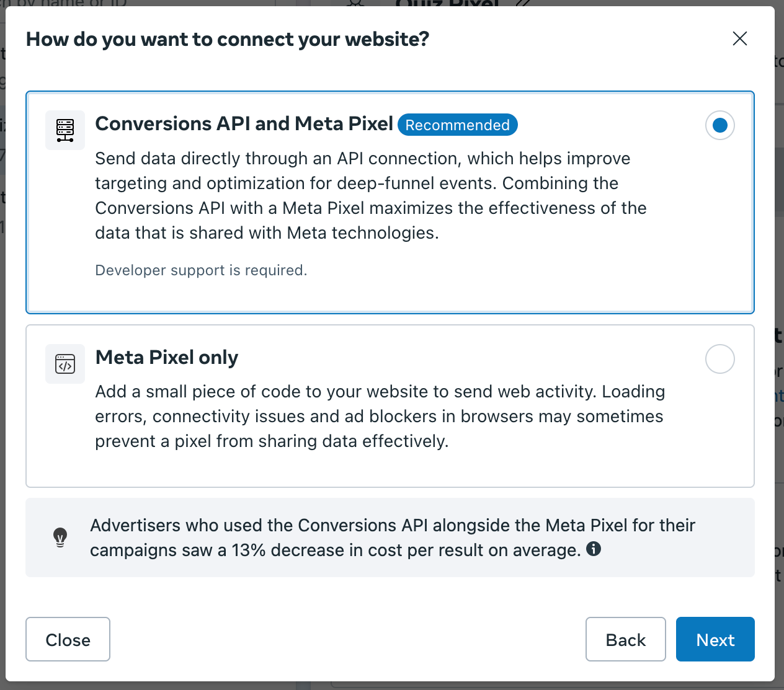
Task: Click the tip text about Advertisers using Conversions API
Action: tap(393, 537)
